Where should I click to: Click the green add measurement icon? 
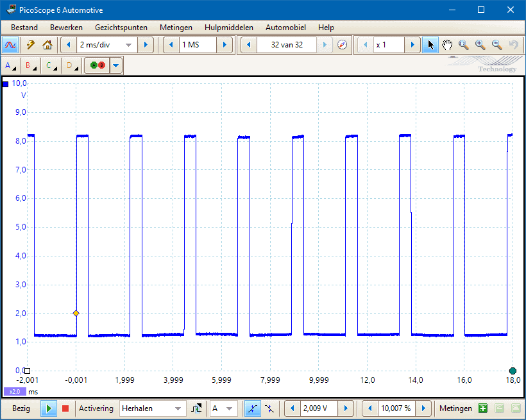coord(482,408)
